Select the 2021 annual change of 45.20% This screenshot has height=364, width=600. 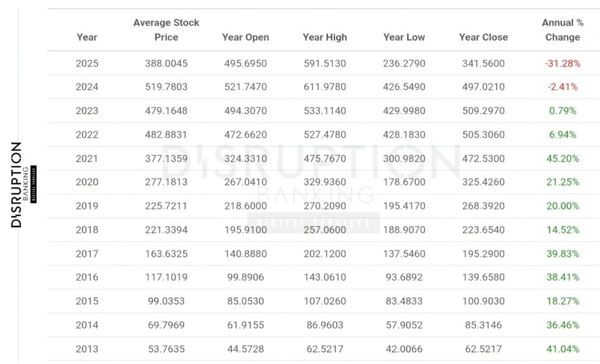pos(563,159)
